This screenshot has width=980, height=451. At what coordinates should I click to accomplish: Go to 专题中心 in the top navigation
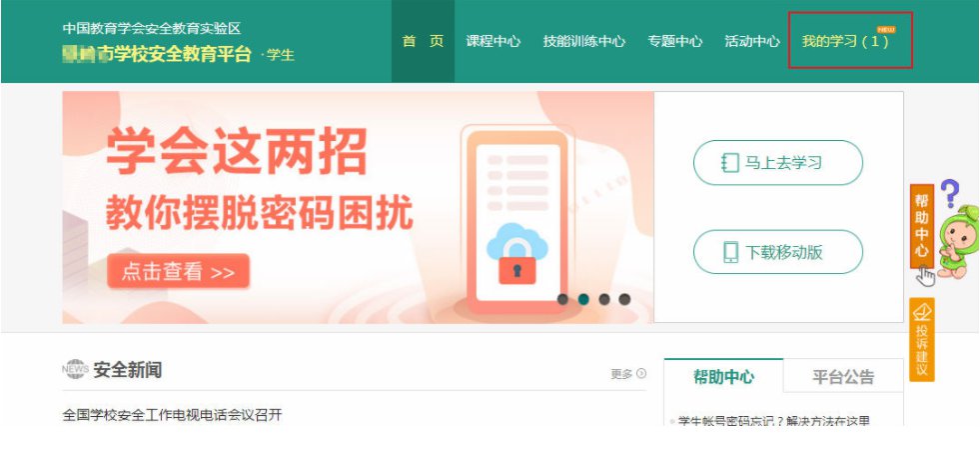[675, 41]
